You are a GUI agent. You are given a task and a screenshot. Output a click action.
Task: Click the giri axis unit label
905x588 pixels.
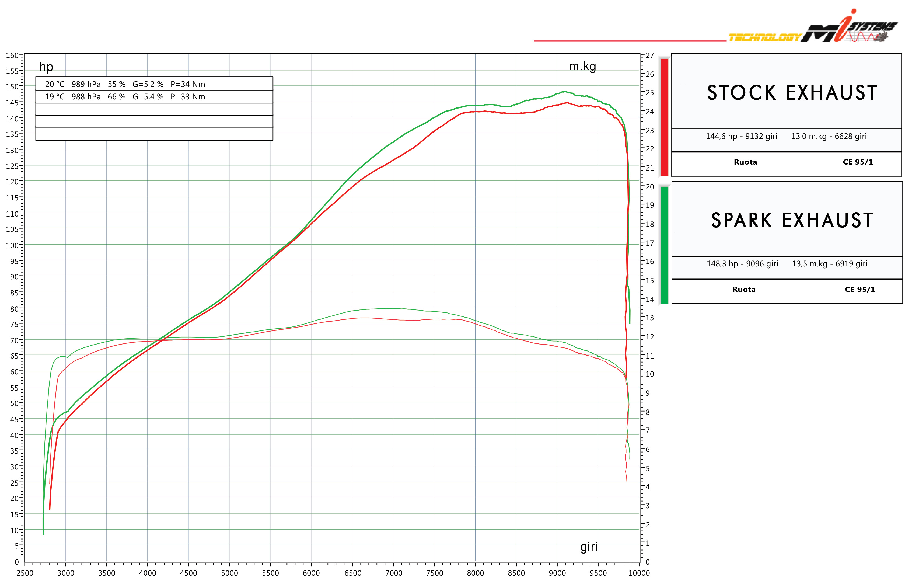(589, 547)
